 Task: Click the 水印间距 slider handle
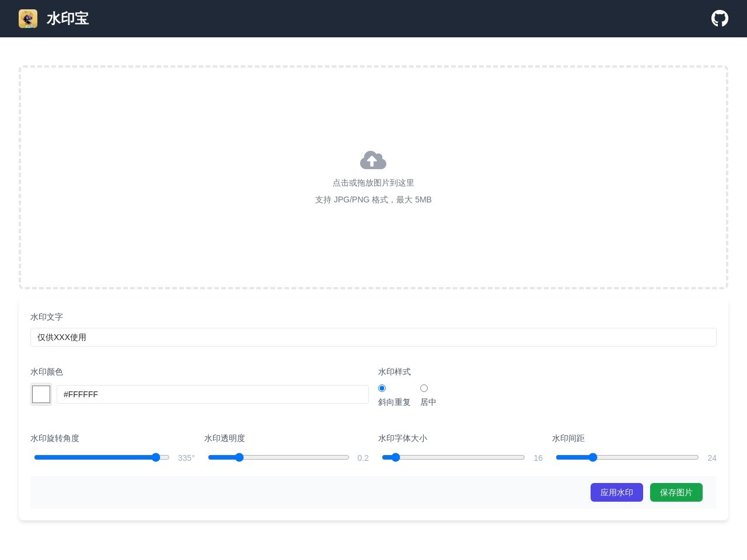593,457
